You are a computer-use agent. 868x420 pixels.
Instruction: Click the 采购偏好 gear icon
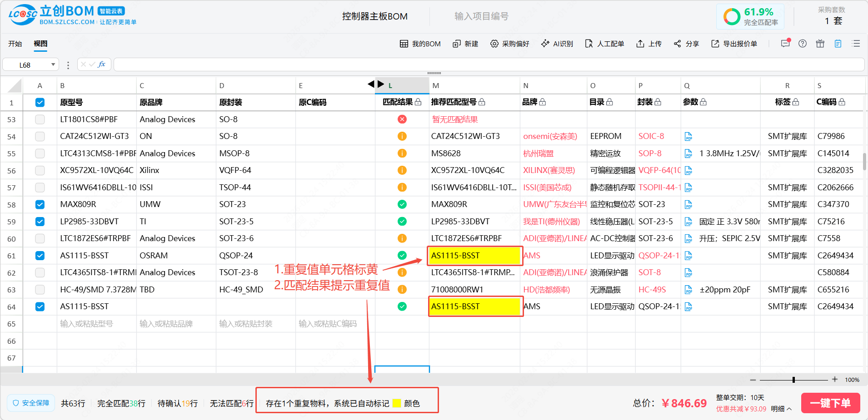[494, 44]
